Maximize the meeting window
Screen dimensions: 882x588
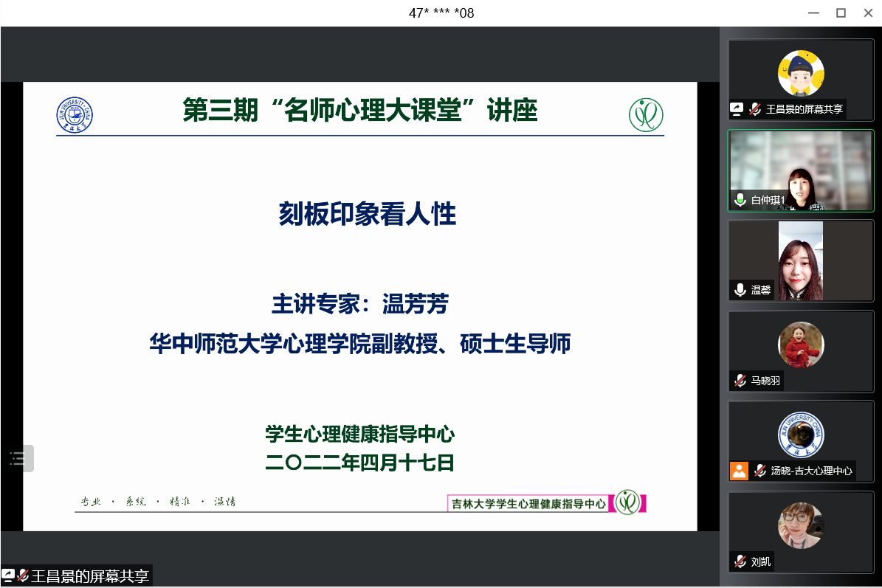pyautogui.click(x=840, y=13)
